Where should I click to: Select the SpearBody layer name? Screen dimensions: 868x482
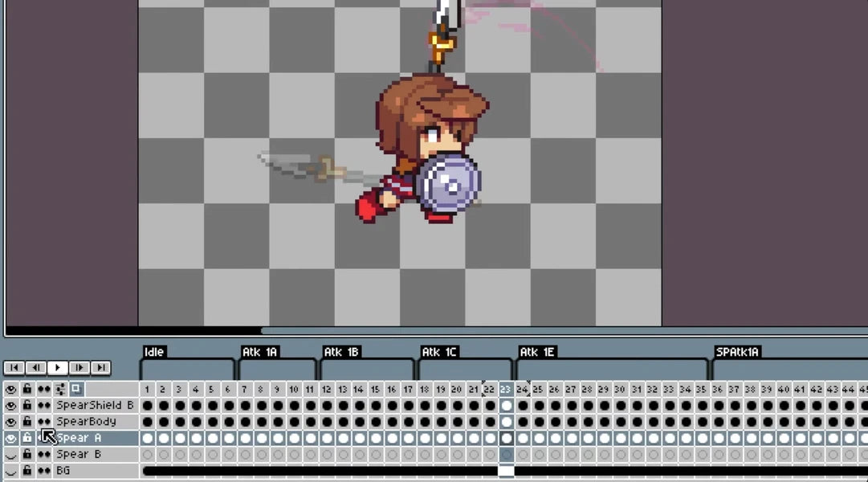pos(87,422)
